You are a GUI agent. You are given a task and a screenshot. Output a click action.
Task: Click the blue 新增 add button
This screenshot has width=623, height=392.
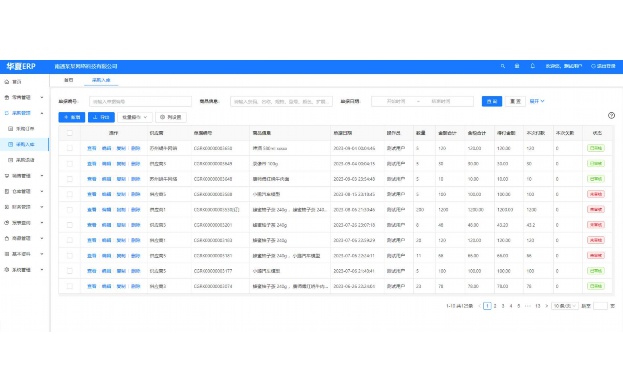(x=72, y=117)
